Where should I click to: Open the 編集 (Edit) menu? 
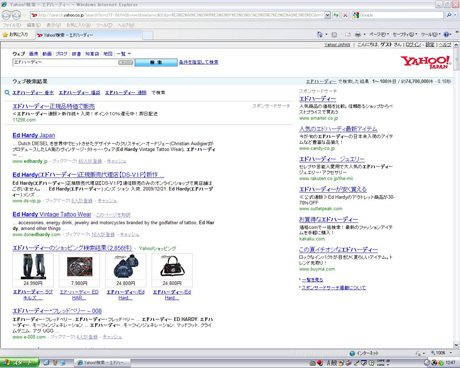[x=34, y=25]
